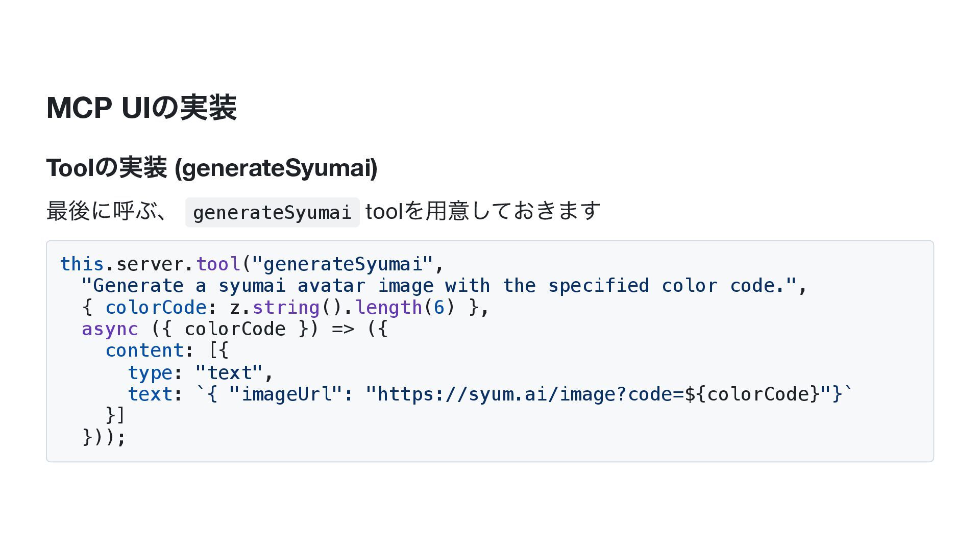Image resolution: width=980 pixels, height=551 pixels.
Task: Click the "generateSyumai" string in code
Action: (x=342, y=264)
